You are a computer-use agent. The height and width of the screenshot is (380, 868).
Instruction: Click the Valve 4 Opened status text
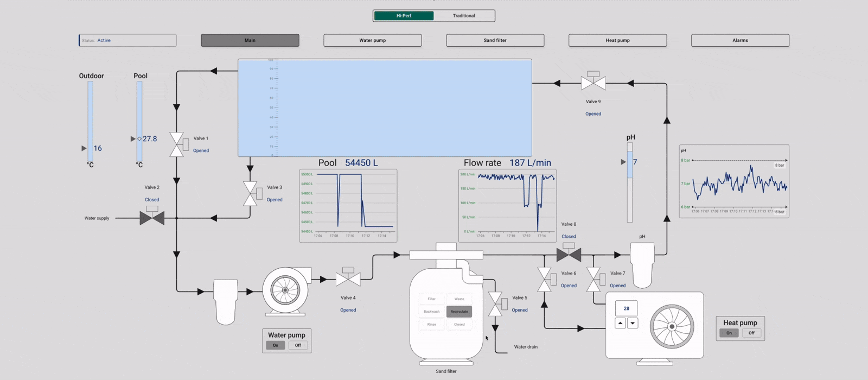pos(348,311)
